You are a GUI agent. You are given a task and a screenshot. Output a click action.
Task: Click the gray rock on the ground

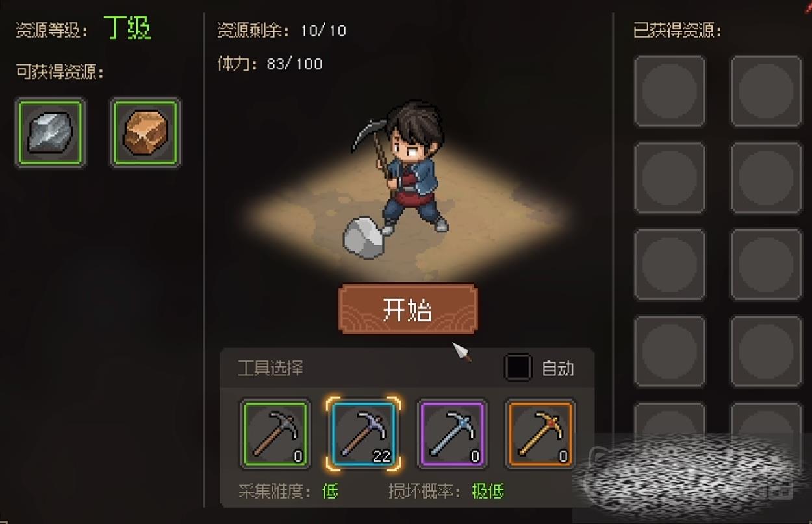pos(364,238)
